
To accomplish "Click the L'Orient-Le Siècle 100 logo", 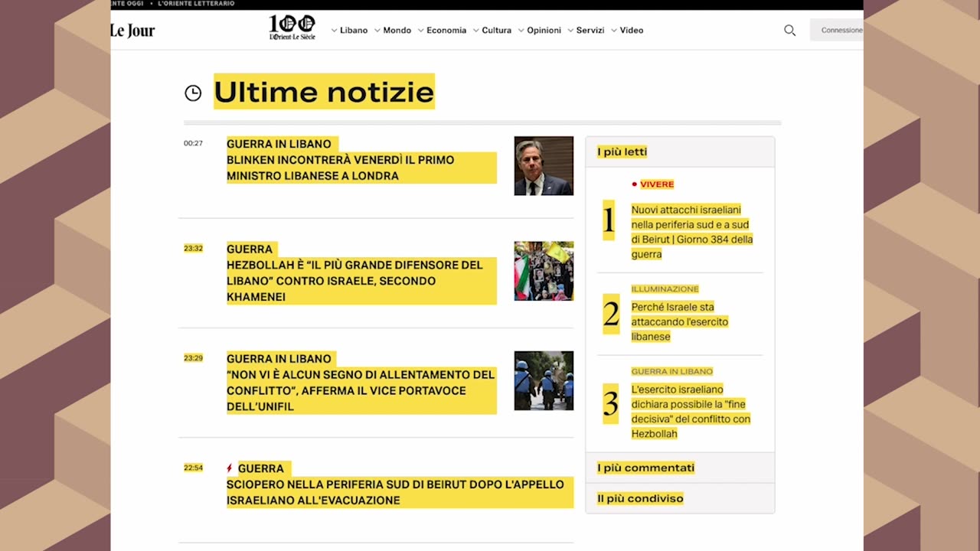I will pyautogui.click(x=292, y=27).
